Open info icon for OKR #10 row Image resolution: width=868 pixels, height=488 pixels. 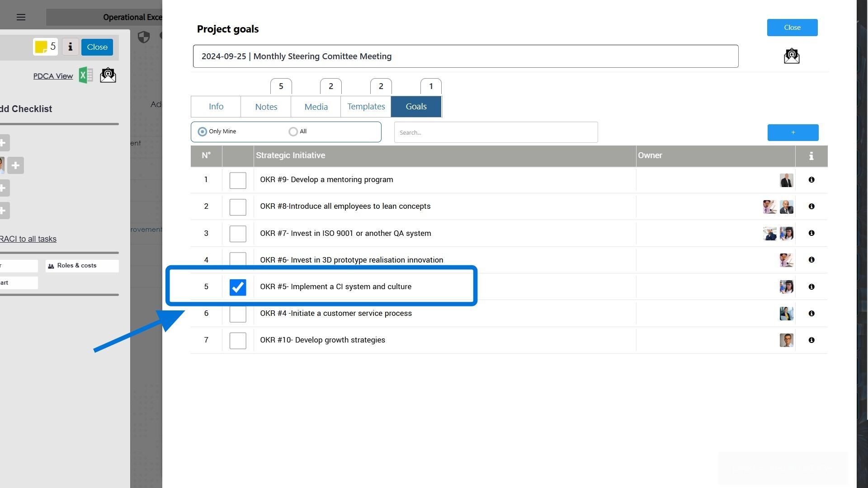click(x=811, y=340)
